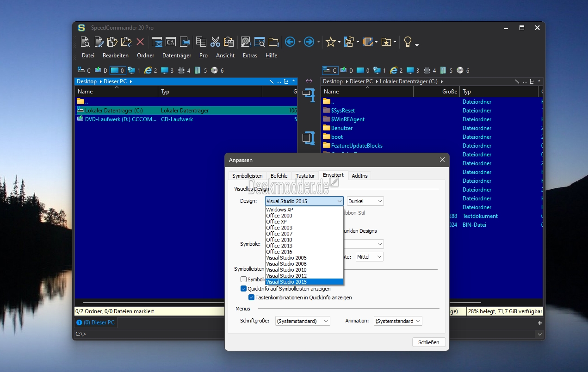
Task: Open the Dunkel color scheme dropdown
Action: (365, 201)
